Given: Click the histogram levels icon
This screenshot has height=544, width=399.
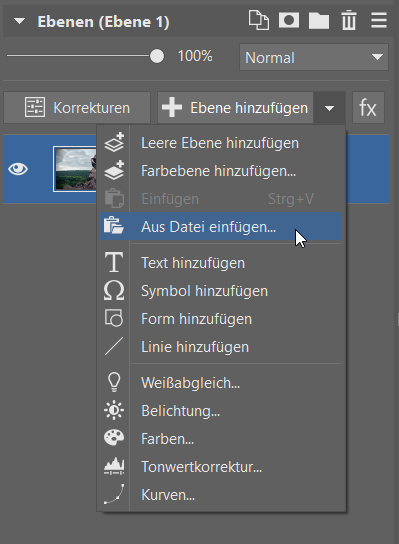Looking at the screenshot, I should [114, 466].
